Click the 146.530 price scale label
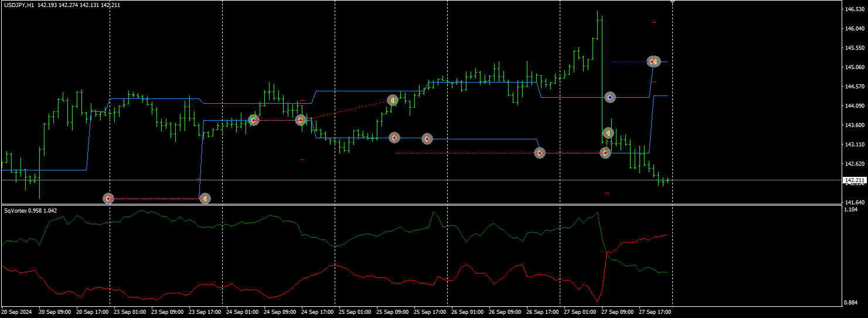 [855, 9]
